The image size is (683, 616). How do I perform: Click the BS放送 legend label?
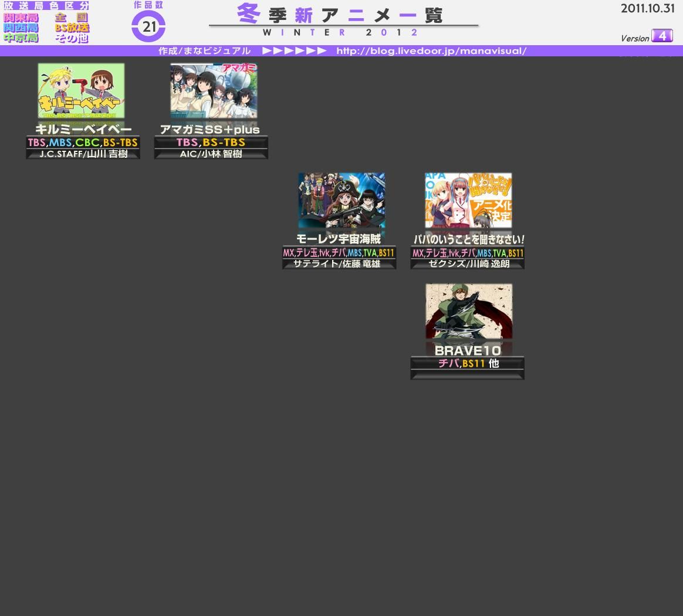click(72, 28)
